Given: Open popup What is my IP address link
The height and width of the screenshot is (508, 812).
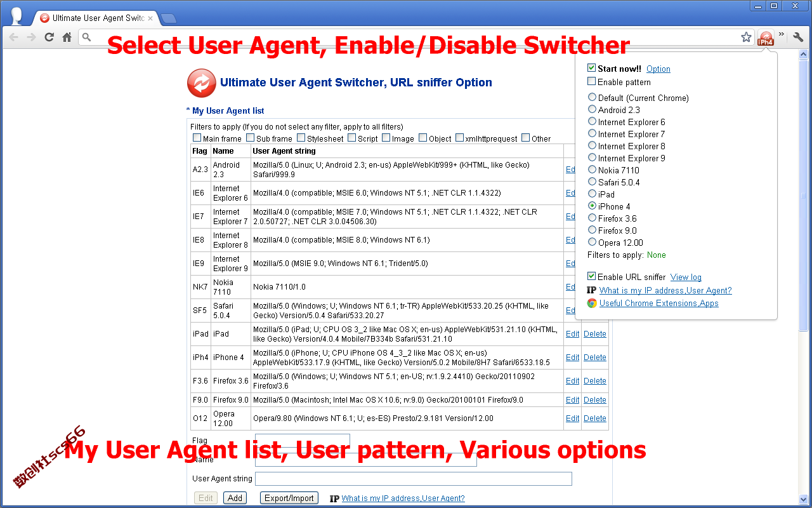Looking at the screenshot, I should point(665,290).
